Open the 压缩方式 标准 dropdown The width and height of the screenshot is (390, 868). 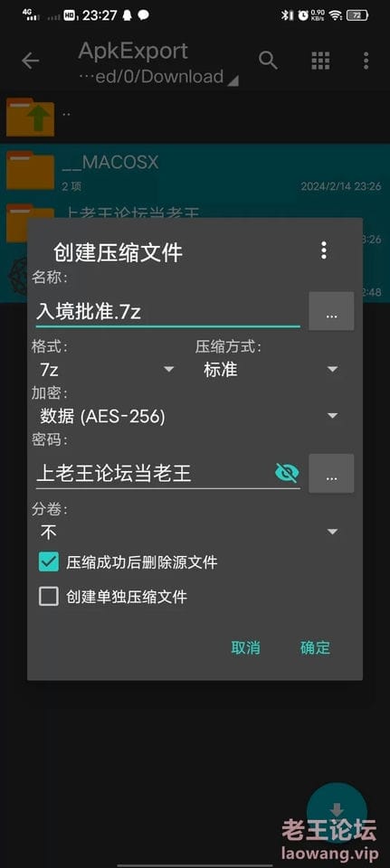[271, 369]
